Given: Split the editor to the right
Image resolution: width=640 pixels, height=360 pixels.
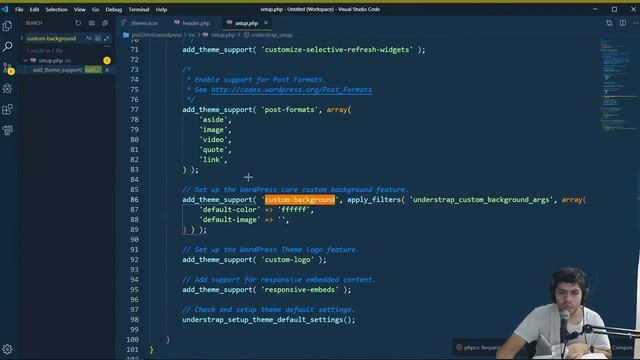Looking at the screenshot, I should click(623, 23).
